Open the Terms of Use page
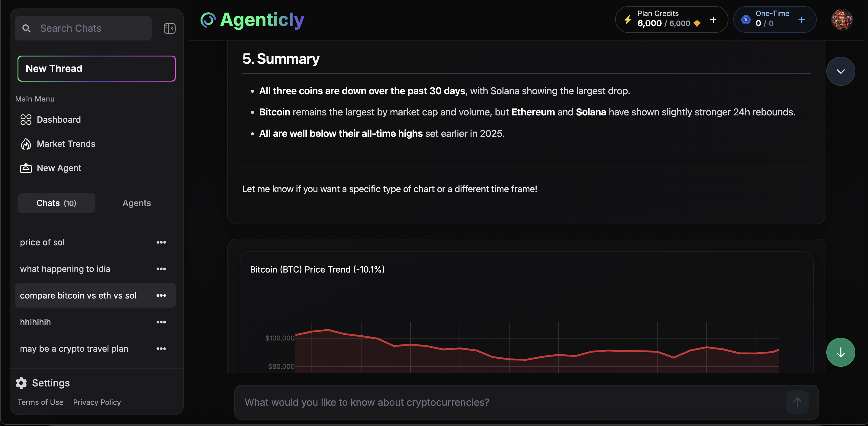Image resolution: width=868 pixels, height=426 pixels. pyautogui.click(x=40, y=402)
